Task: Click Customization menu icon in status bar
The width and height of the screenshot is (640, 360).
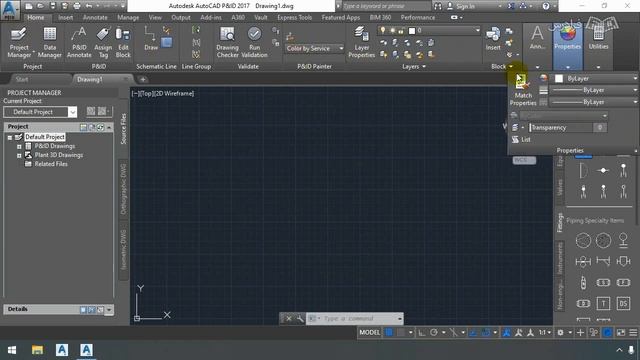Action: tap(633, 333)
